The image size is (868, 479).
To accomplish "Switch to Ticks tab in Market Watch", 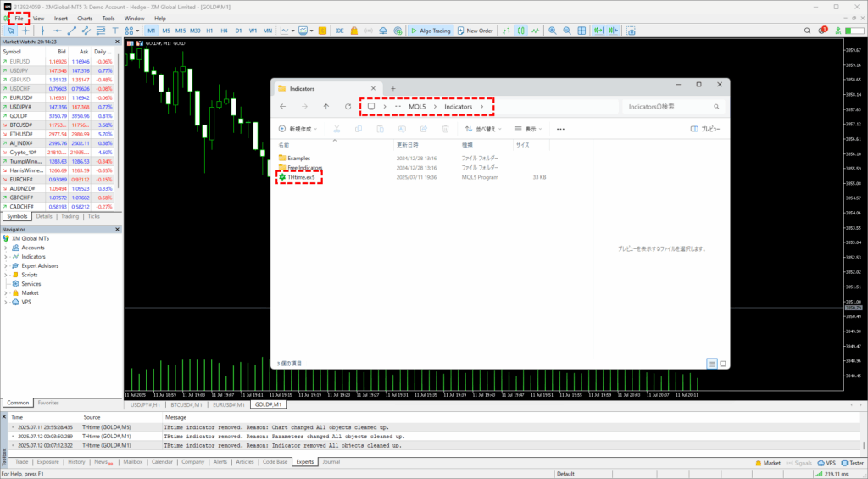I will click(x=93, y=216).
